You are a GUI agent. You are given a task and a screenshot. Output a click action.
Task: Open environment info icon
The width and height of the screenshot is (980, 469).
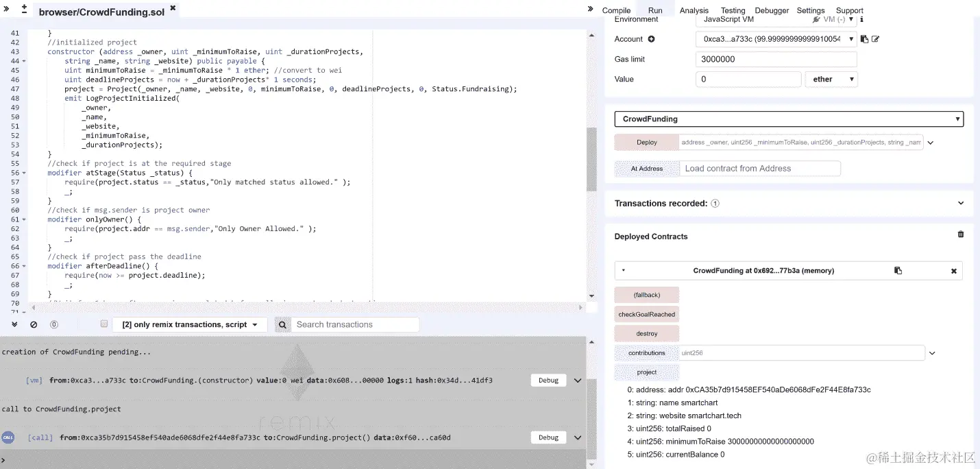[x=861, y=19]
